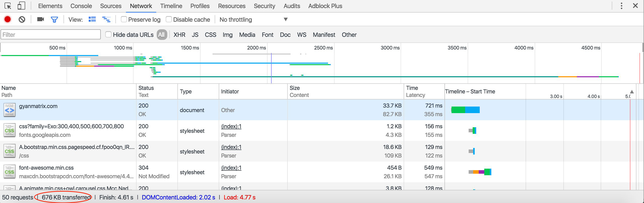This screenshot has width=644, height=203.
Task: Sort by the Initiator column header
Action: pyautogui.click(x=253, y=91)
